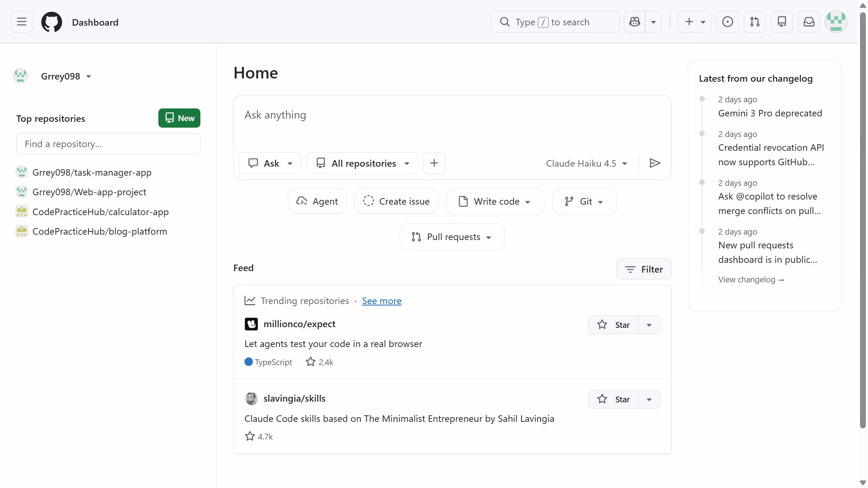Open CodePracticeHub/calculator-app repository
Screen dimensions: 868x488
coord(101,212)
